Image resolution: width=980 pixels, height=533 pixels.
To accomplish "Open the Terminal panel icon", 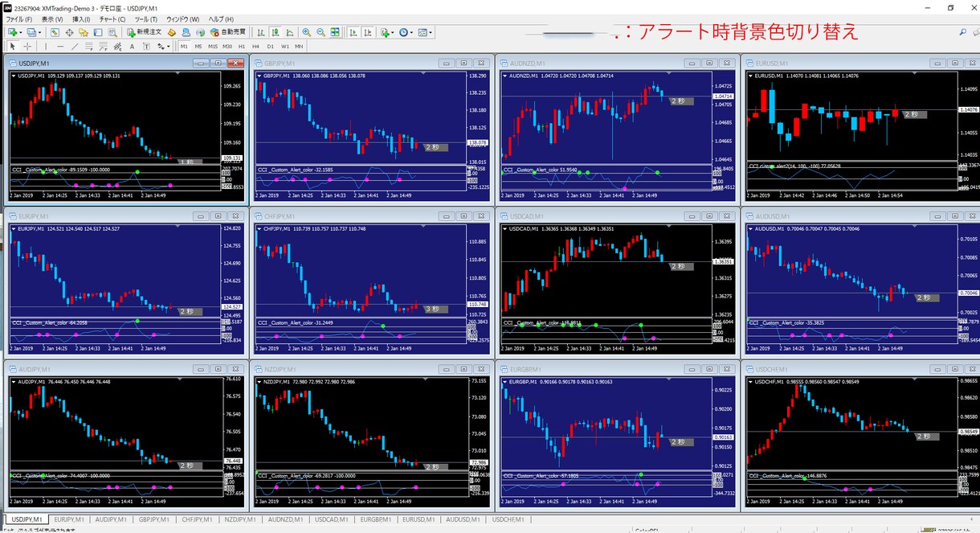I will click(x=97, y=33).
